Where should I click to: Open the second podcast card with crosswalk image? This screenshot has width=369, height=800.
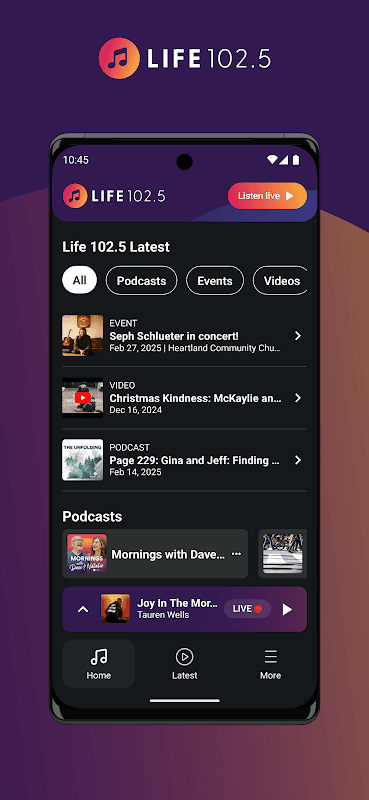click(x=283, y=554)
